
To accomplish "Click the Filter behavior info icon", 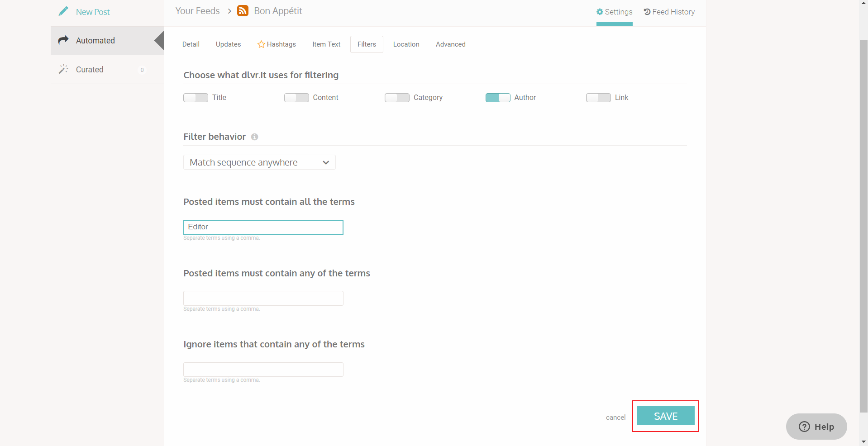I will (x=255, y=137).
